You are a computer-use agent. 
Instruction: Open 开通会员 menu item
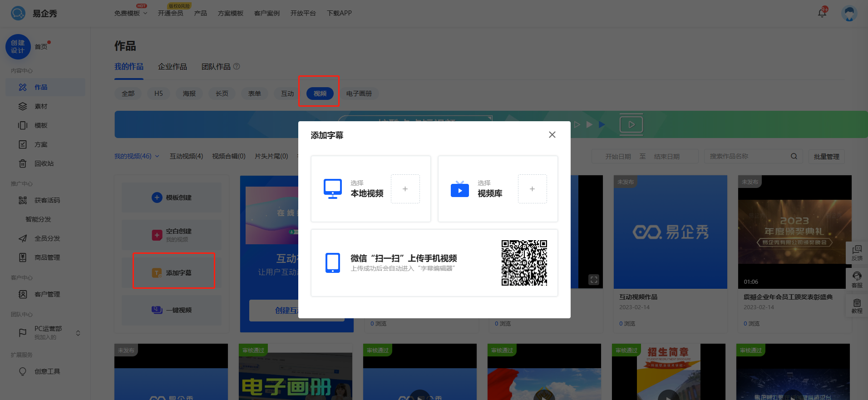pyautogui.click(x=170, y=13)
